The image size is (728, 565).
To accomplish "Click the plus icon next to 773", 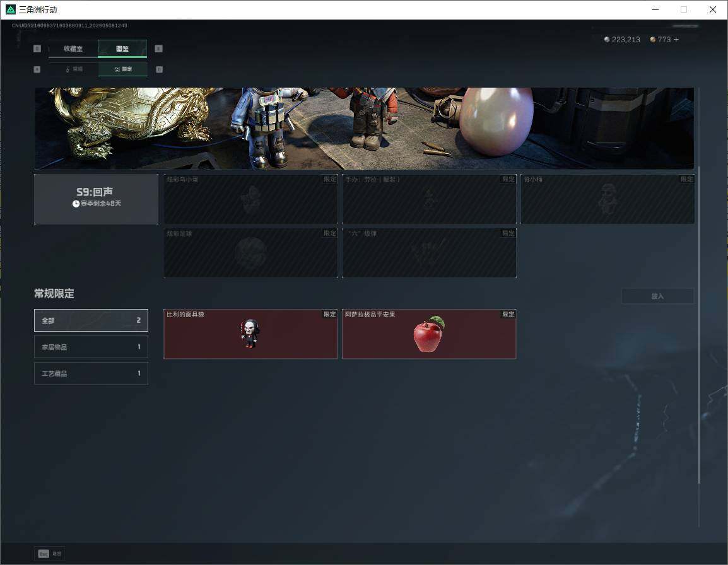I will (x=676, y=40).
